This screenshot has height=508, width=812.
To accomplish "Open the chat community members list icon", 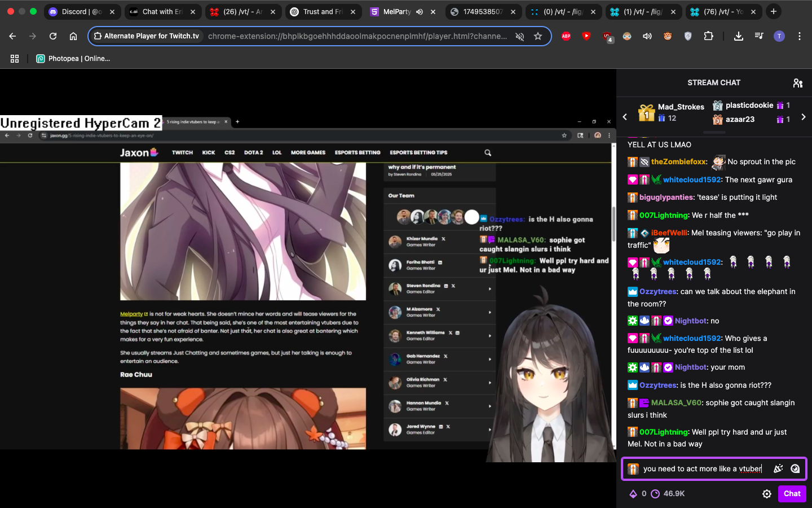I will tap(797, 83).
